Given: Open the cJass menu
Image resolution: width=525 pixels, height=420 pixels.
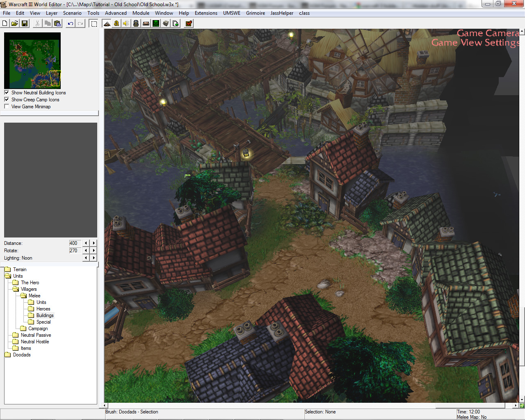Looking at the screenshot, I should click(x=304, y=13).
